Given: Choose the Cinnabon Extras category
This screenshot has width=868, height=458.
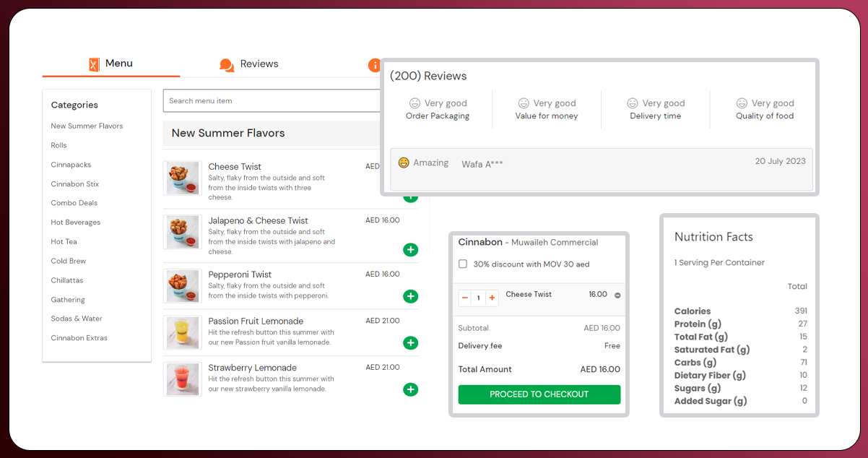Looking at the screenshot, I should pos(79,338).
